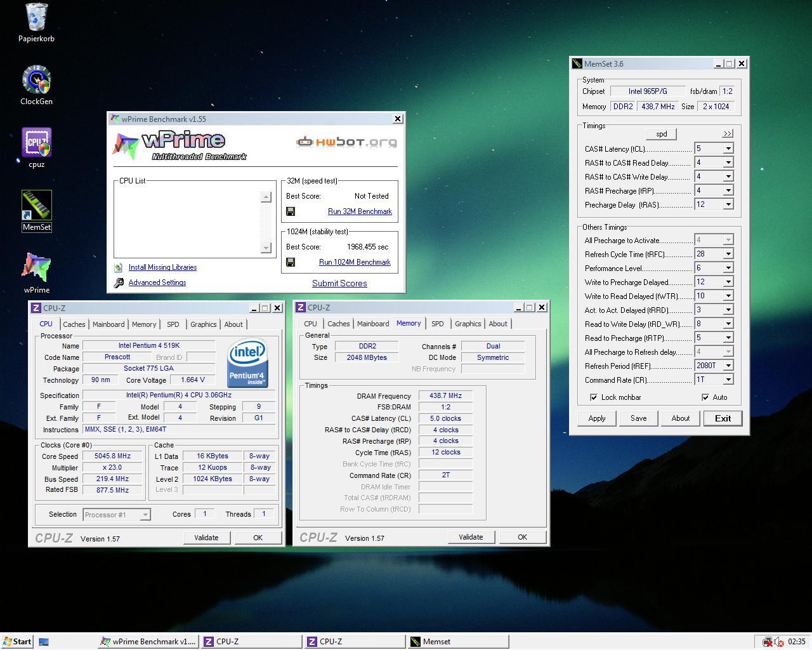Click the CPU List scrollbar down arrow

coord(266,248)
